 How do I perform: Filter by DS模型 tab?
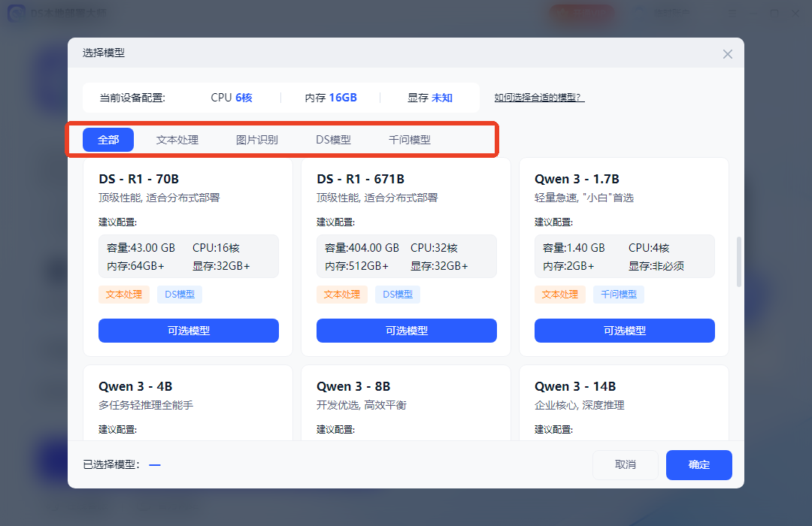point(334,140)
